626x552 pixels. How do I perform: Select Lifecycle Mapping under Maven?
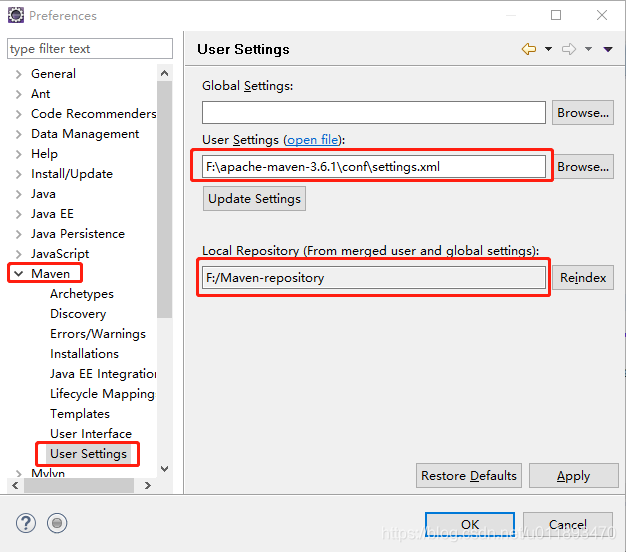tap(102, 394)
